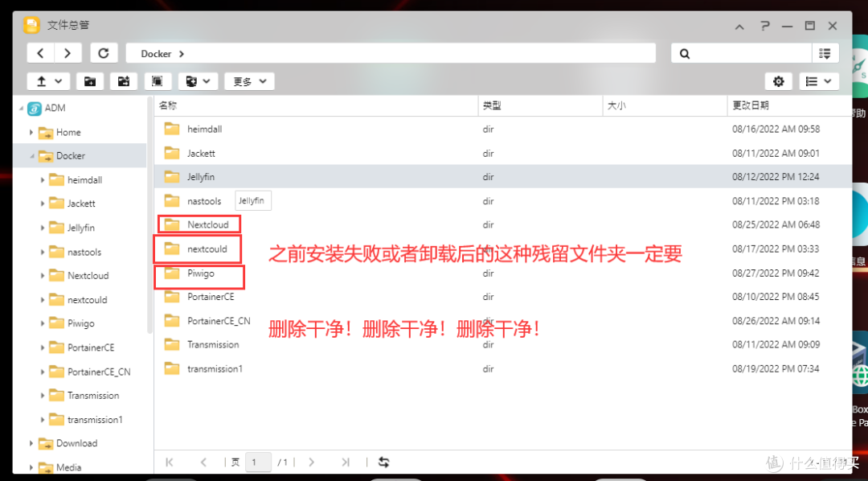This screenshot has height=481, width=868.
Task: Open advanced search filter options
Action: [x=825, y=54]
